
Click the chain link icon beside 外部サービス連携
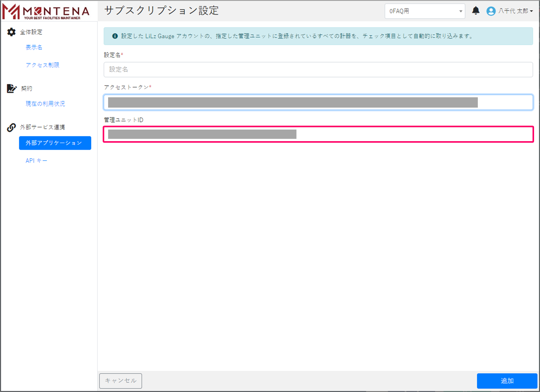(11, 127)
